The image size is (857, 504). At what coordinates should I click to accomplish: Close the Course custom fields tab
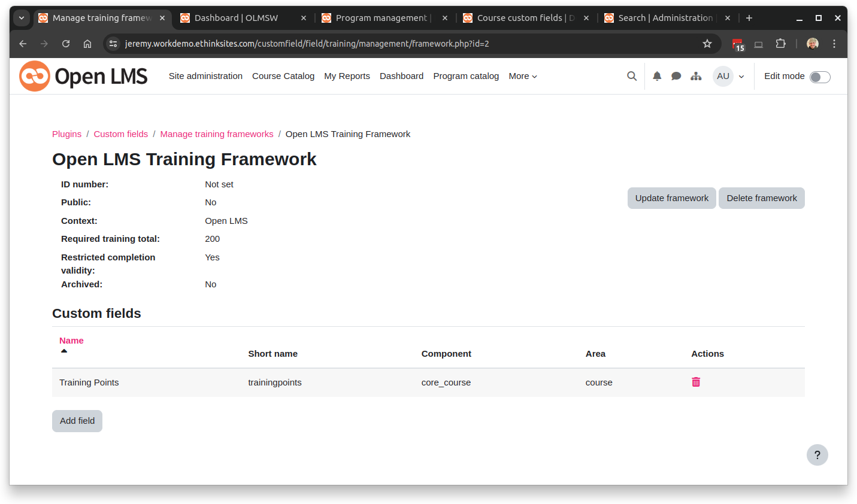coord(586,18)
